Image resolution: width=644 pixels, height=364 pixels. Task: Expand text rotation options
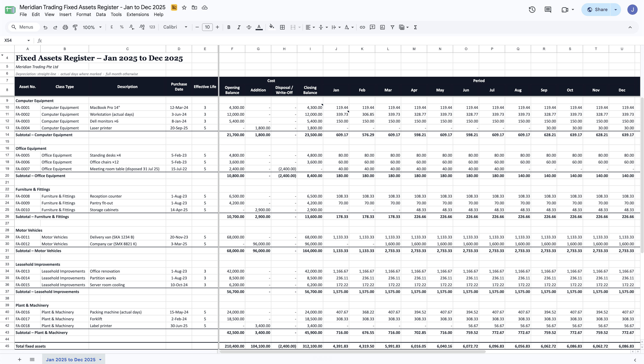coord(352,27)
